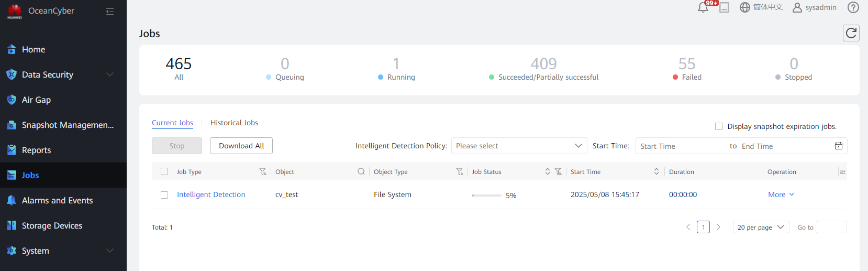Screen dimensions: 868x271
Task: Select the Intelligent Detection job row checkbox
Action: point(164,195)
